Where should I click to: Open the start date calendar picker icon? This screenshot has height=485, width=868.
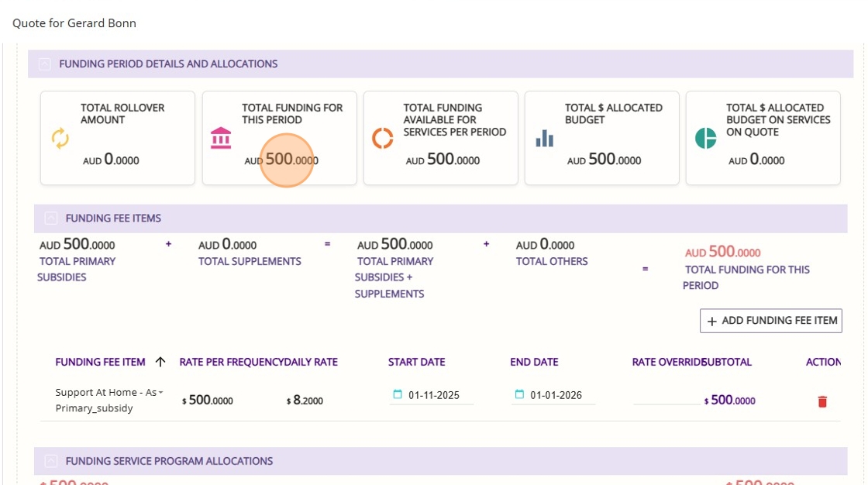tap(398, 394)
